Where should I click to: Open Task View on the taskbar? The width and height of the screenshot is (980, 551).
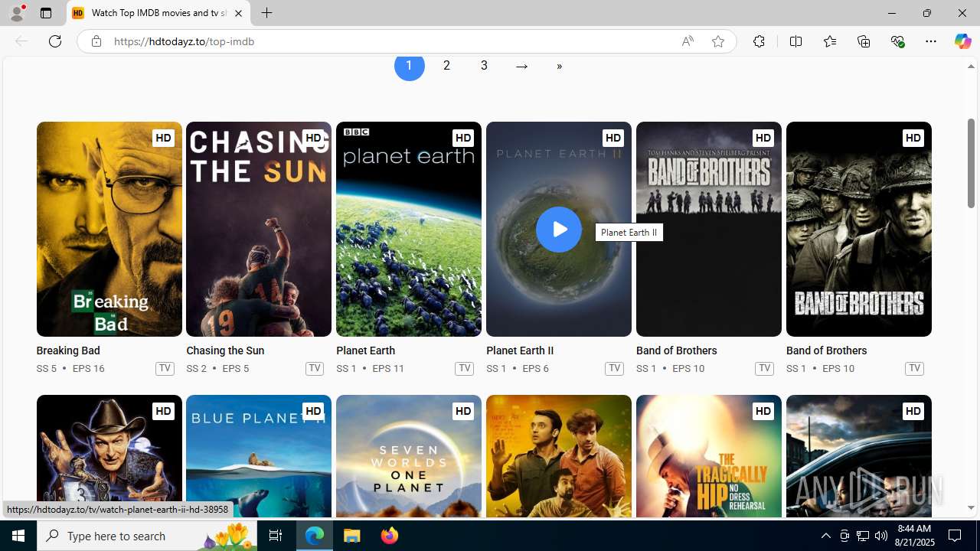[x=276, y=536]
